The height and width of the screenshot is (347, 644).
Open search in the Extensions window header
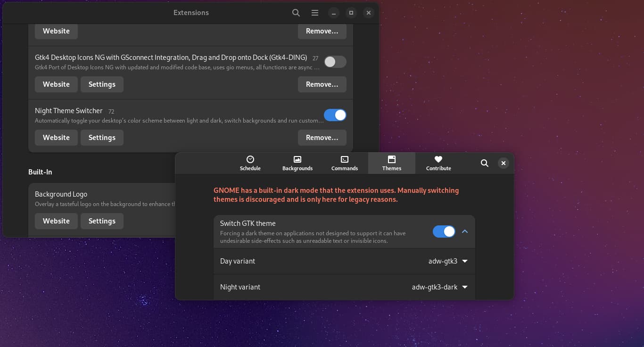(296, 13)
